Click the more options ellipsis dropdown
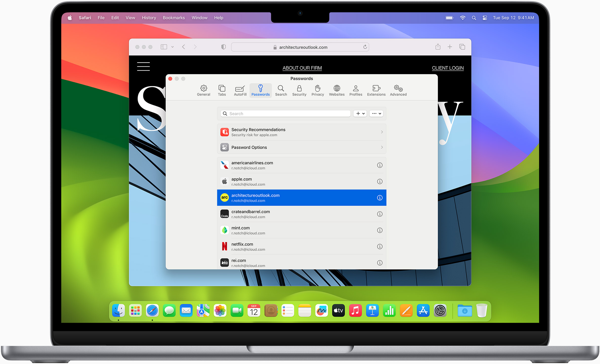The height and width of the screenshot is (364, 600). pos(376,113)
